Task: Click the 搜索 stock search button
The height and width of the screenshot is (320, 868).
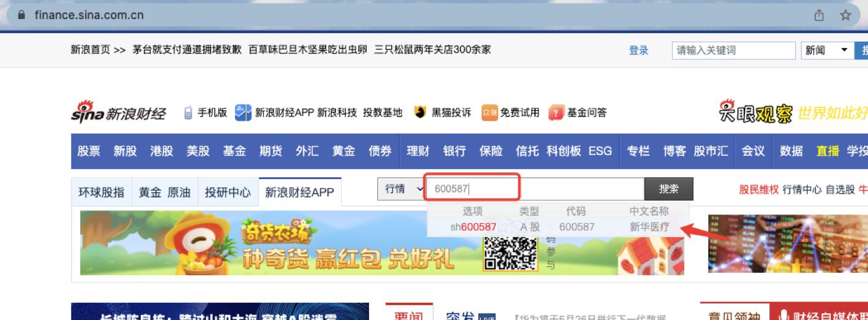Action: pos(669,189)
